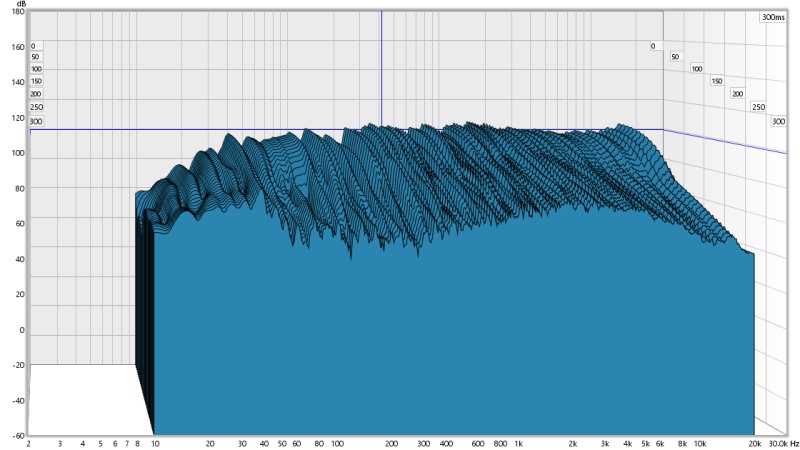Click the 0 dB label on vertical axis
This screenshot has width=800, height=450.
[x=19, y=330]
